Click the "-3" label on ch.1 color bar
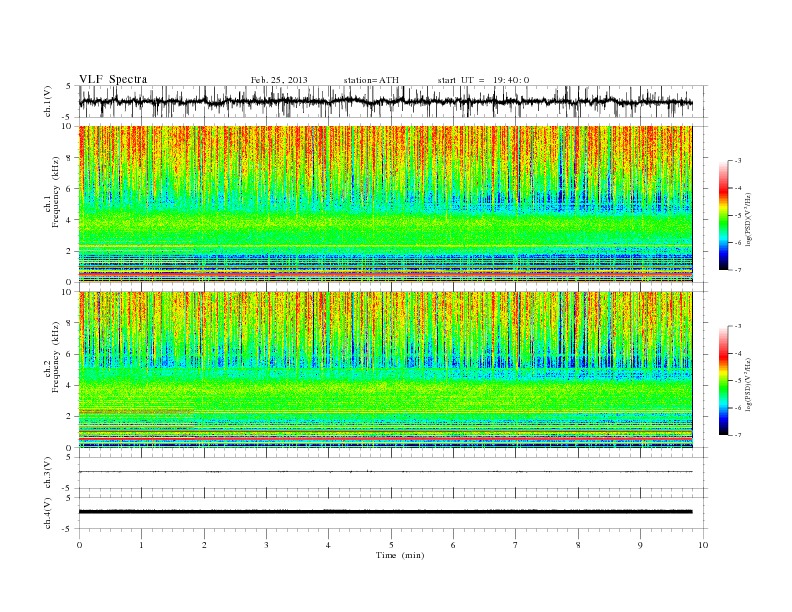The width and height of the screenshot is (792, 612). [738, 161]
